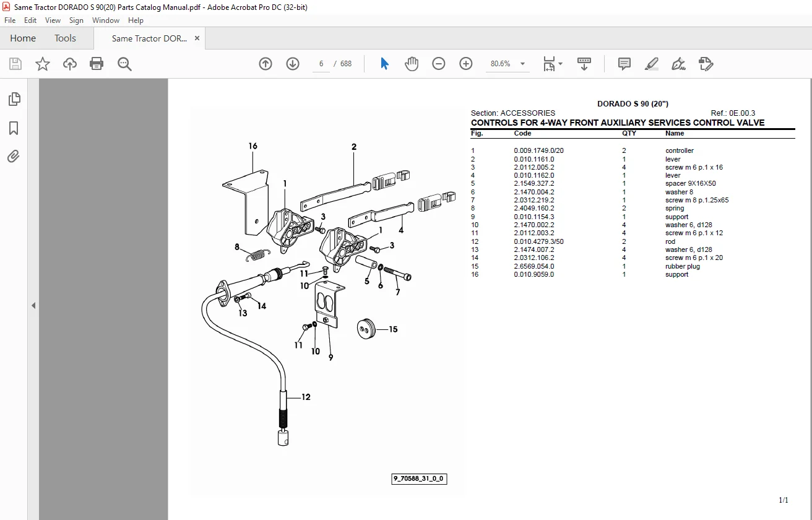812x520 pixels.
Task: Close the Same Tractor document tab
Action: click(197, 38)
